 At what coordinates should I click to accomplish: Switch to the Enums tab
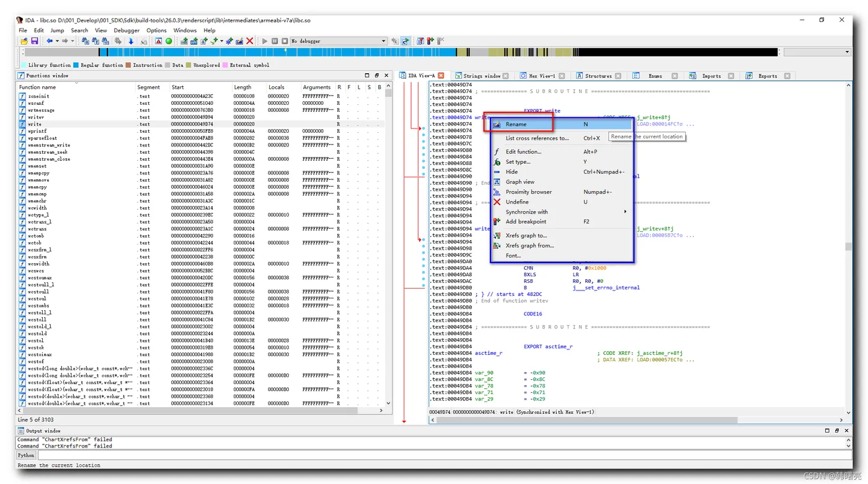[655, 76]
